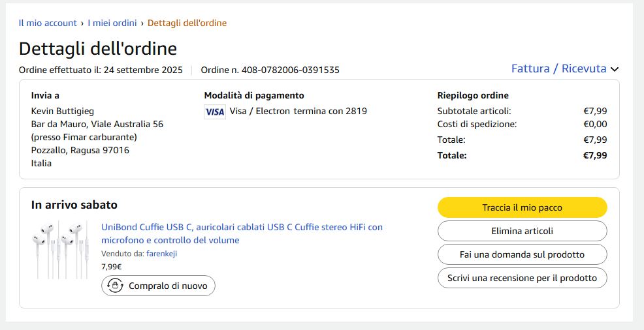Click the In arrivo sabato delivery heading
Viewport: 644px width, 330px height.
(74, 205)
